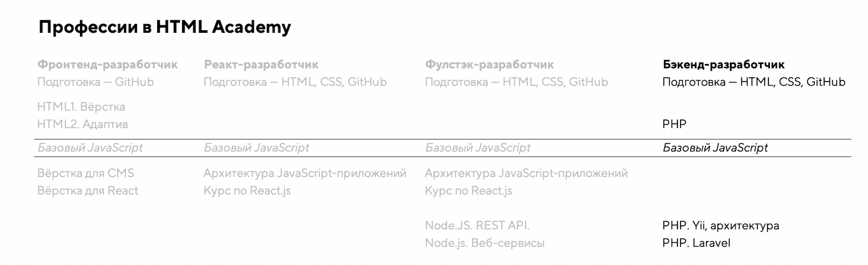Image resolution: width=868 pixels, height=265 pixels.
Task: Select "Подготовка — HTML, CSS, GitHub" under Бэкенд-разработчик
Action: 753,82
